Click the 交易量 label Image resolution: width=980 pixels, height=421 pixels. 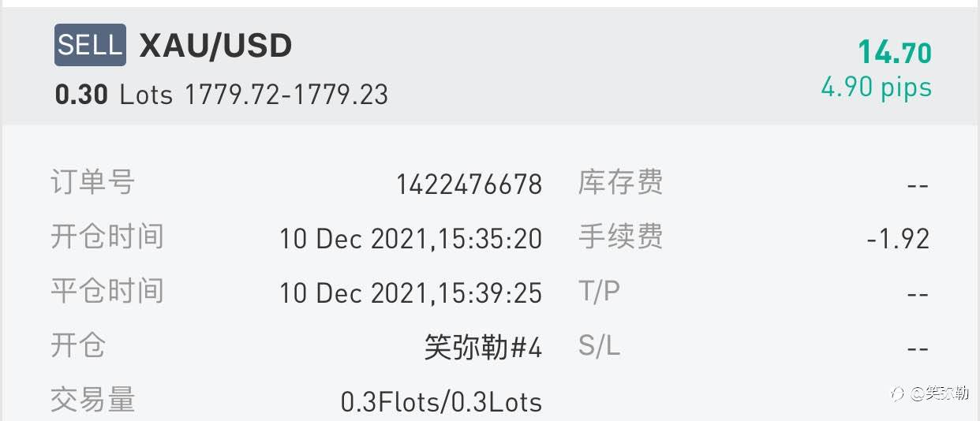(92, 400)
